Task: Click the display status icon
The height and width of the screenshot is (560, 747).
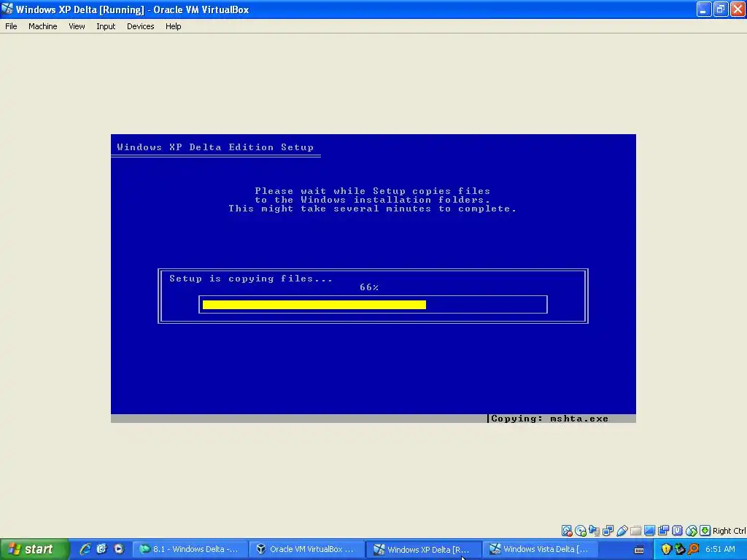Action: 649,531
